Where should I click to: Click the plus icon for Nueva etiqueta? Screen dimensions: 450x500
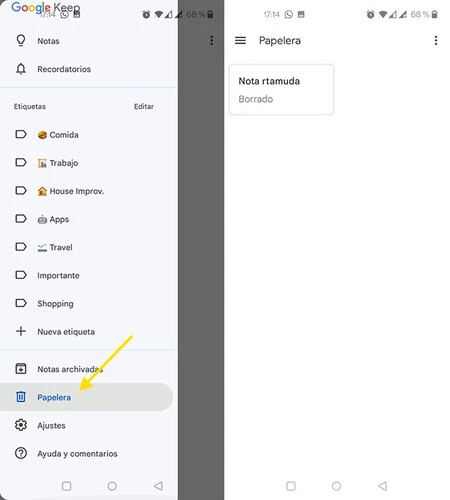[x=21, y=331]
